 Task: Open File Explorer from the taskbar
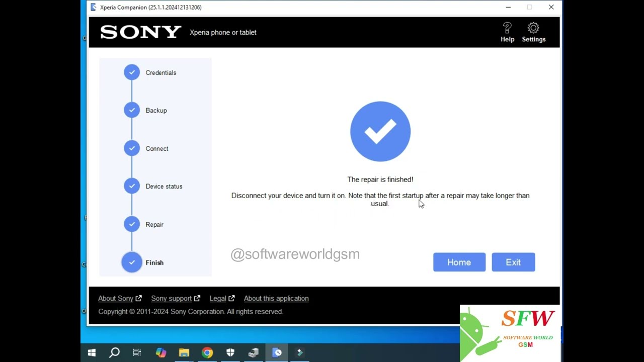click(x=184, y=352)
